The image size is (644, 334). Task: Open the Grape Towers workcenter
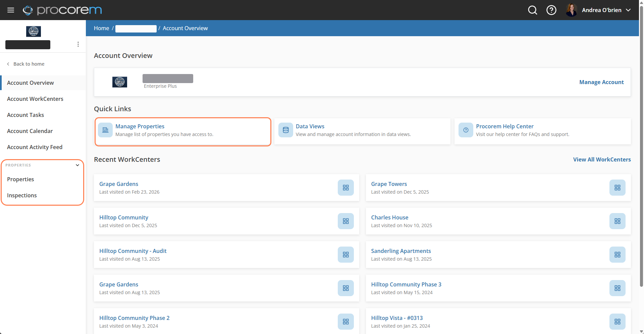tap(389, 184)
